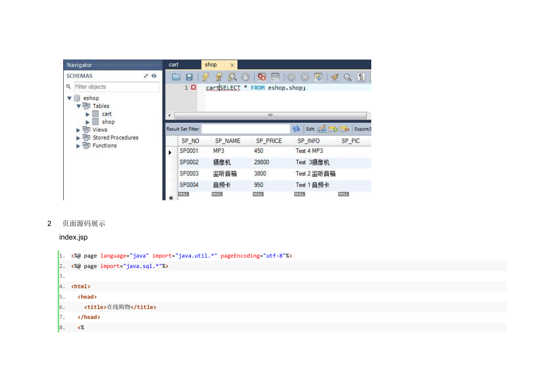This screenshot has height=392, width=554.
Task: Sort by SP_INFO column header
Action: pos(309,141)
